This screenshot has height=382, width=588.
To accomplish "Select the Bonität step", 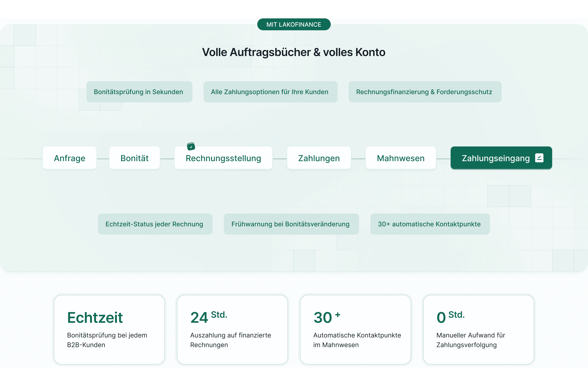I will click(x=134, y=158).
